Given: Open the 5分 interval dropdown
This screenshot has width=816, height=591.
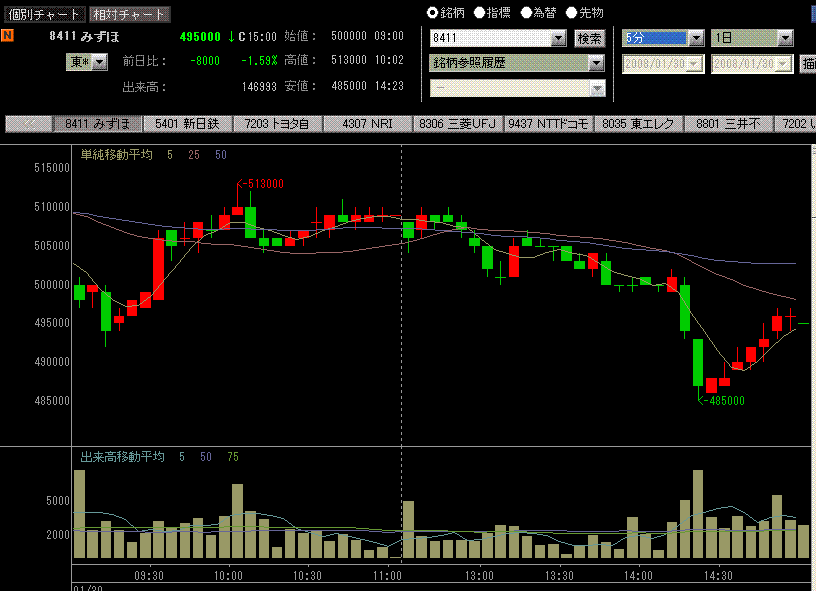Looking at the screenshot, I should (696, 37).
